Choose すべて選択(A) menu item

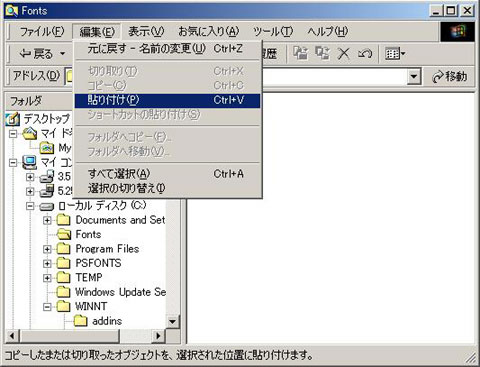pos(167,174)
